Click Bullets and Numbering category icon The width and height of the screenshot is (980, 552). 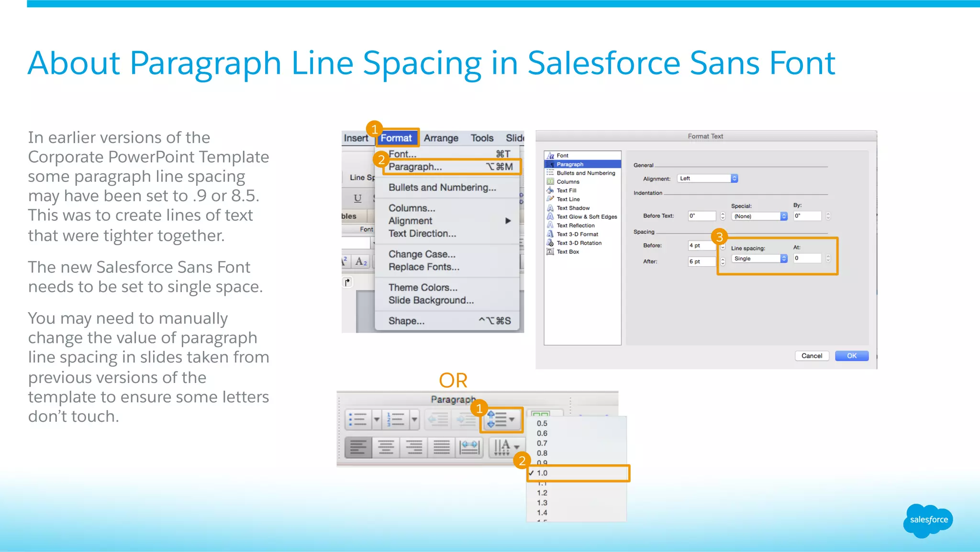point(550,173)
